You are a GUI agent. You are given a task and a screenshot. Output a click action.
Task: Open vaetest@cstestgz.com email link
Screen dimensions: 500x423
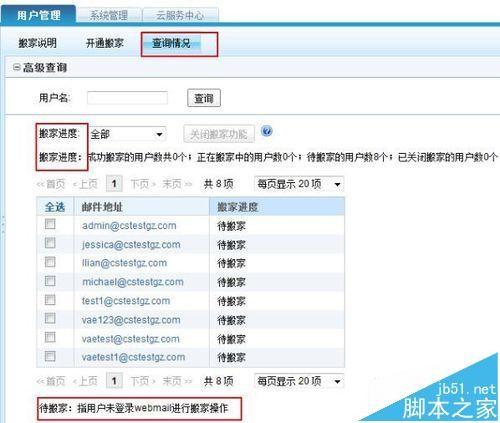(x=131, y=339)
